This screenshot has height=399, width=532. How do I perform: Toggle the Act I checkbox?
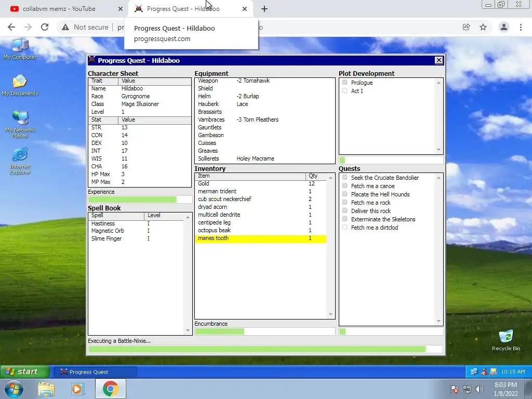[x=345, y=90]
